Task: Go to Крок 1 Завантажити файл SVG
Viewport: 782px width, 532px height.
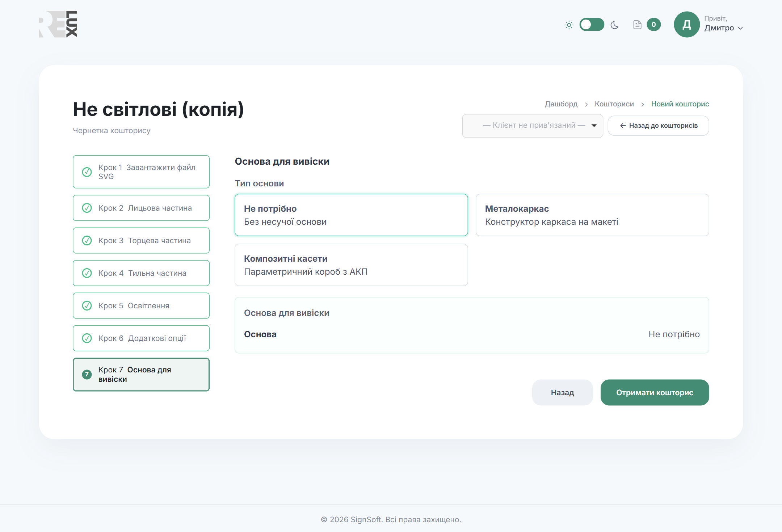Action: (141, 172)
